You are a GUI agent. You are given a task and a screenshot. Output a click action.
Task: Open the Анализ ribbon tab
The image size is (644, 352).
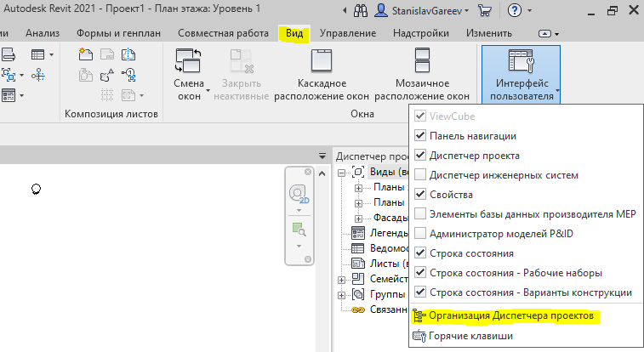pyautogui.click(x=43, y=33)
